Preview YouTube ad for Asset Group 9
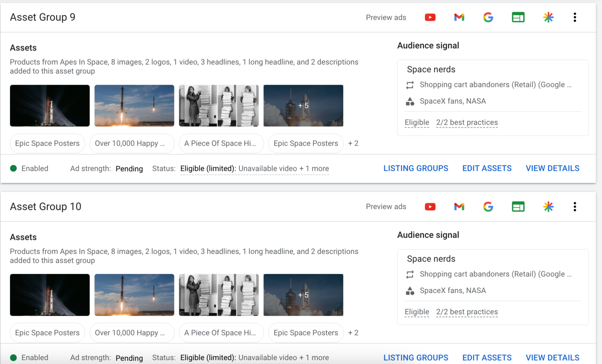This screenshot has height=364, width=602. pos(430,17)
